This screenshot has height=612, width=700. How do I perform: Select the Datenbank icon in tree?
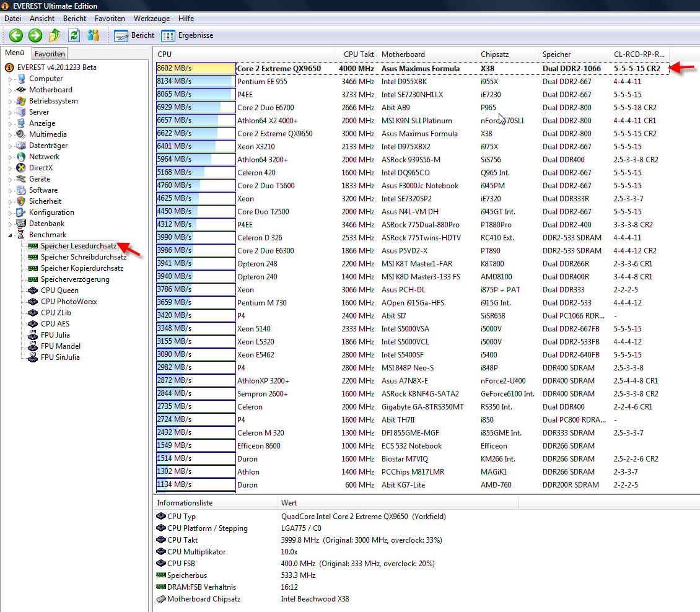pos(20,224)
